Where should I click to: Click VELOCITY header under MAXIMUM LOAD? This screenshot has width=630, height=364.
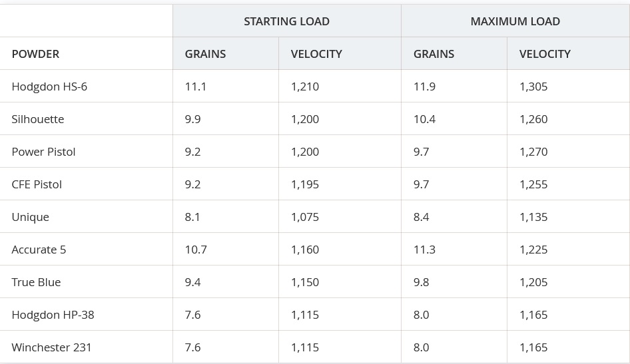[545, 54]
